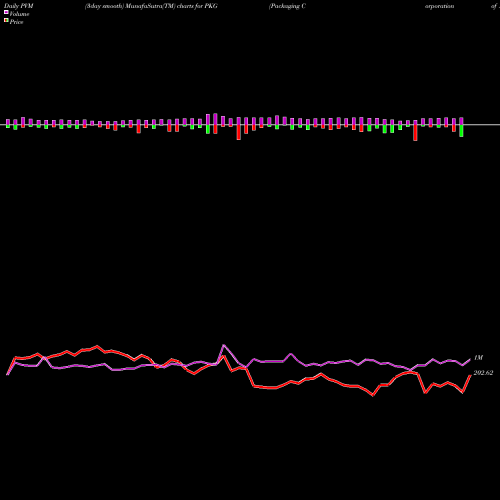
Task: Select the Volume legend label
Action: [19, 14]
